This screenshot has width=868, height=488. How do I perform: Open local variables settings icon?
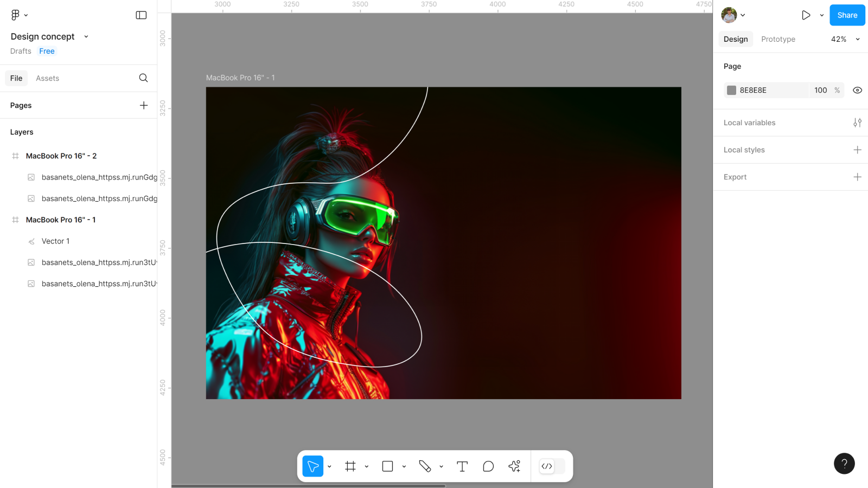[857, 123]
